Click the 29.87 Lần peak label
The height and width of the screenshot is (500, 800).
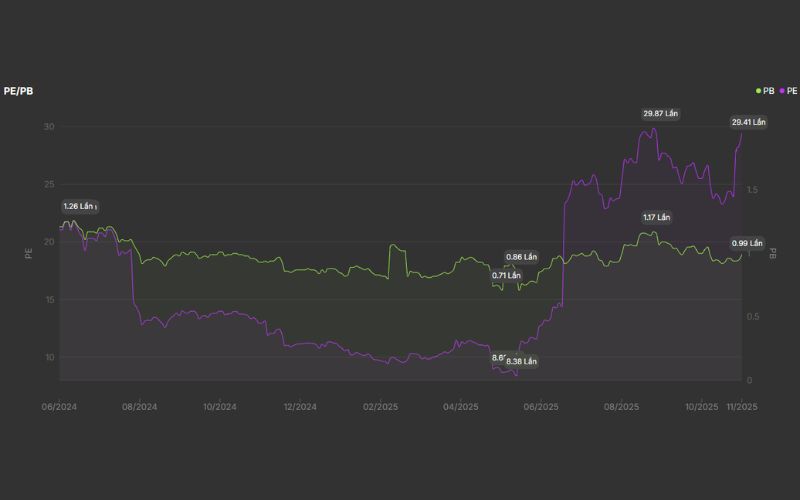(x=660, y=114)
